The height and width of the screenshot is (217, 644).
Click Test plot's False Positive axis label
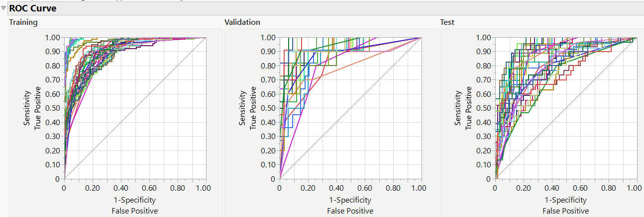pyautogui.click(x=565, y=211)
